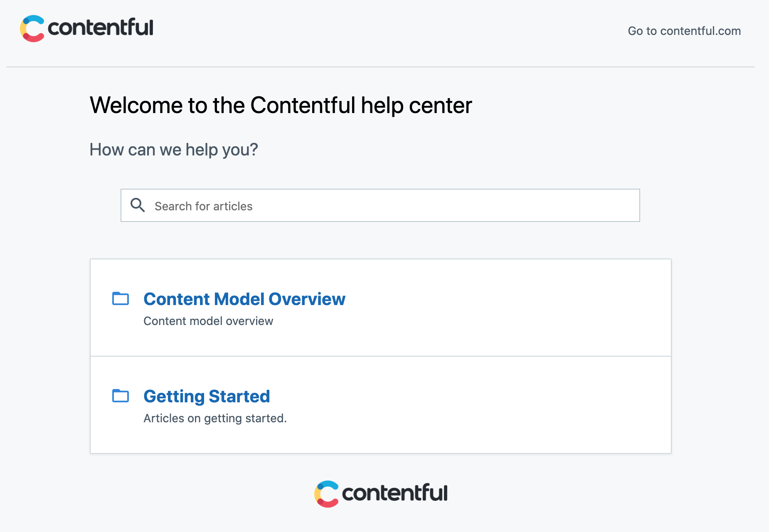Click empty right area of Getting Started card
This screenshot has width=769, height=532.
pyautogui.click(x=520, y=405)
